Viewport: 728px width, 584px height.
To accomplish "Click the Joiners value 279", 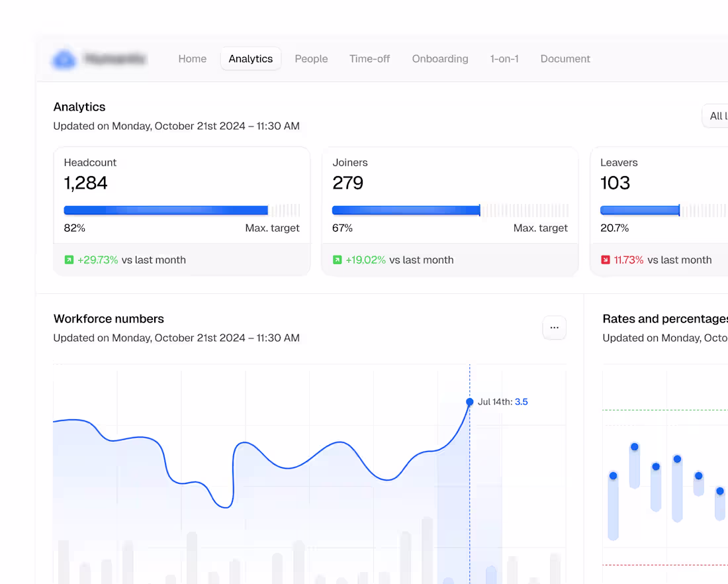I will 347,183.
